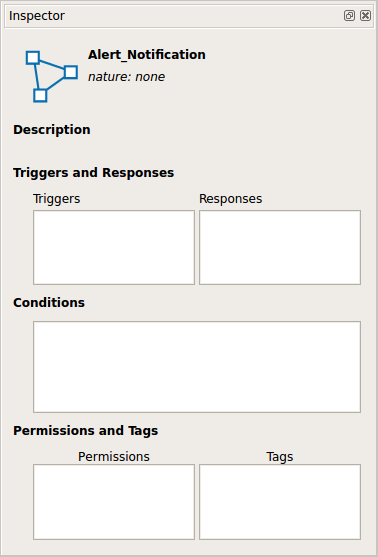Click inside the Triggers list box

point(114,247)
